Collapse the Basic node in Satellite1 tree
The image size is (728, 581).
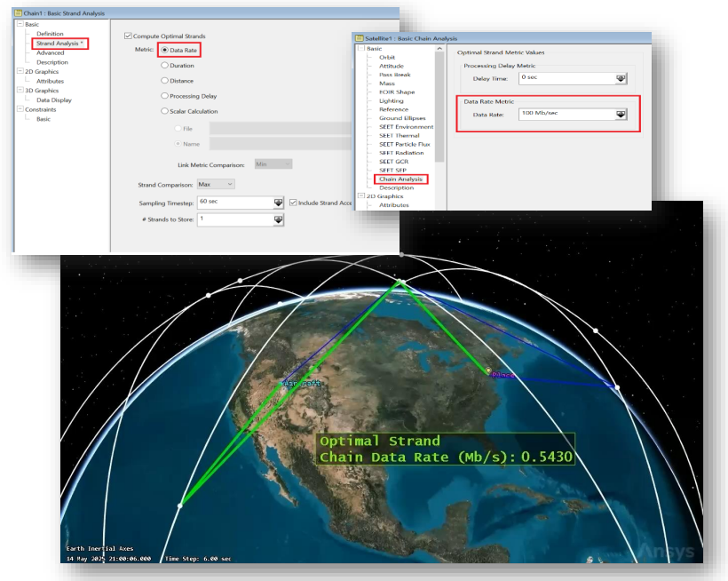pos(361,48)
